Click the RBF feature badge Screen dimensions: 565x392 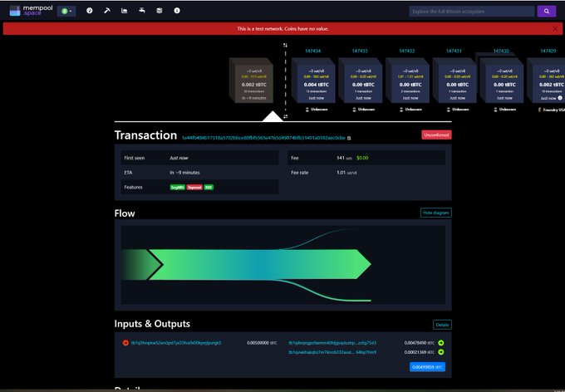click(x=209, y=188)
